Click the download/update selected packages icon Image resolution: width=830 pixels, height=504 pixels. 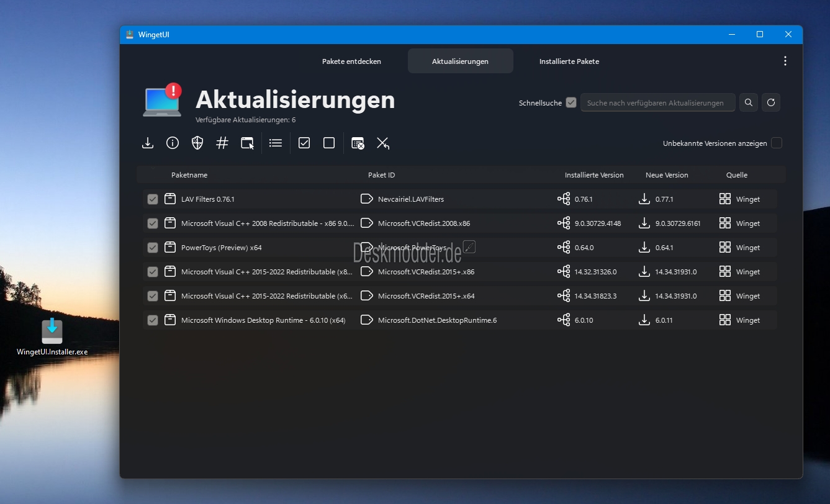tap(148, 143)
